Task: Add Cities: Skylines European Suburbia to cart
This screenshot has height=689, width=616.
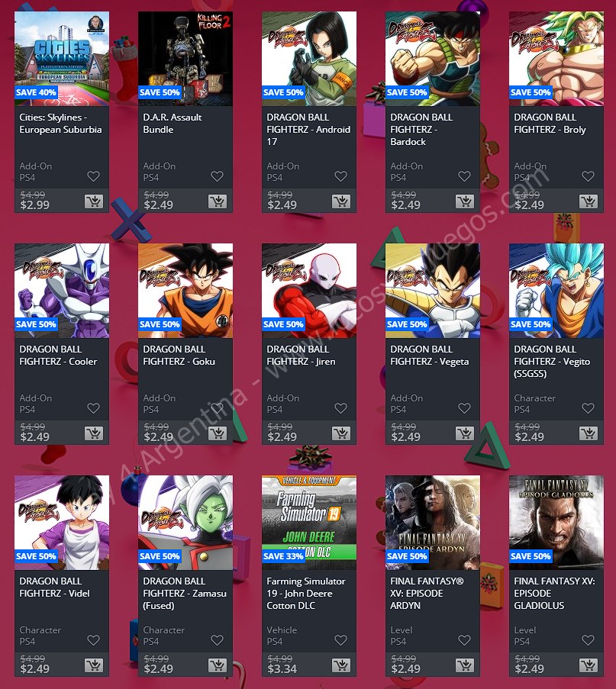Action: (x=94, y=201)
